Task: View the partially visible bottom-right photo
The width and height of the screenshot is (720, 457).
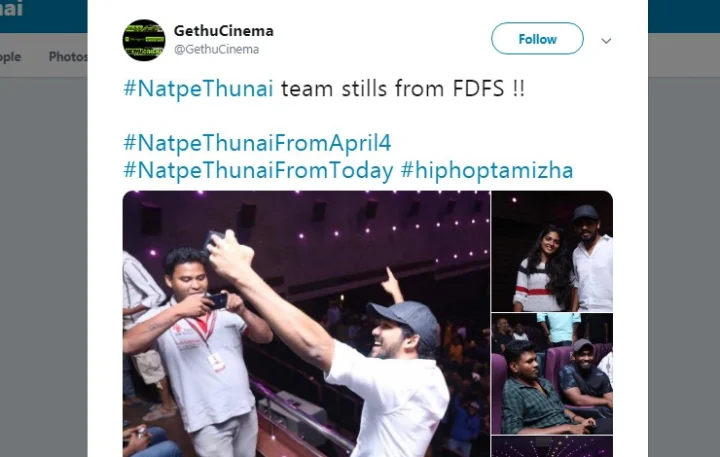Action: pyautogui.click(x=552, y=446)
